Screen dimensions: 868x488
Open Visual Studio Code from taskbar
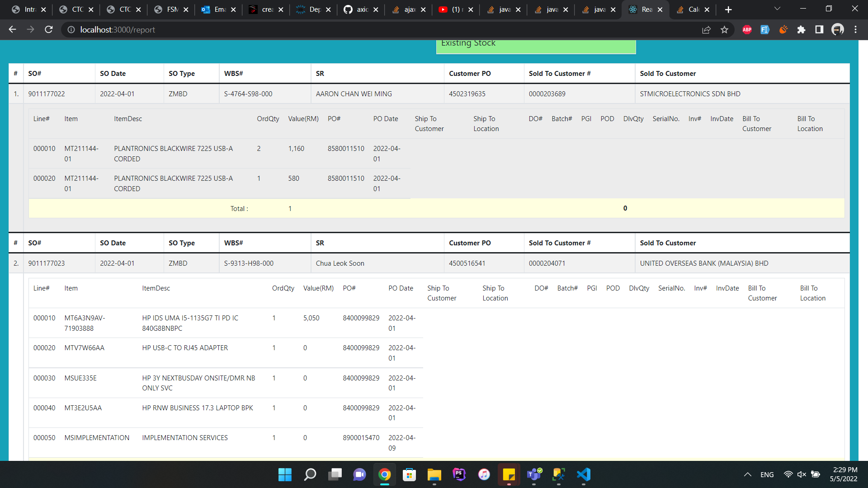[584, 474]
